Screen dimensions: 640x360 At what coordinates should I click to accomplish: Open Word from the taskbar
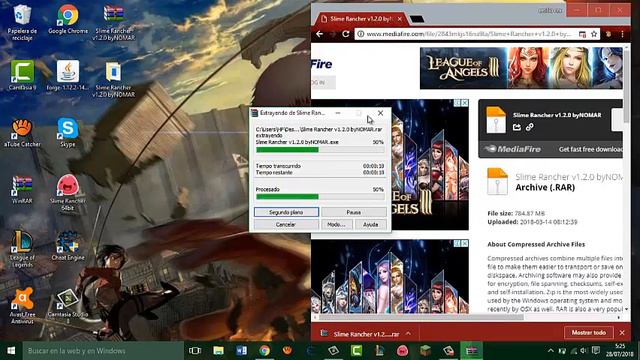click(x=241, y=351)
